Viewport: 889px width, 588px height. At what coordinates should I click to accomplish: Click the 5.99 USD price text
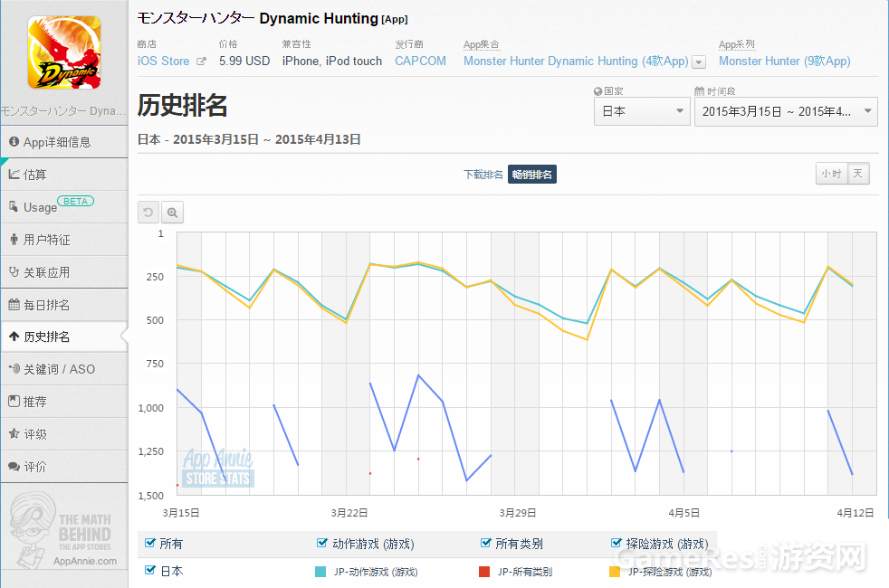[244, 62]
